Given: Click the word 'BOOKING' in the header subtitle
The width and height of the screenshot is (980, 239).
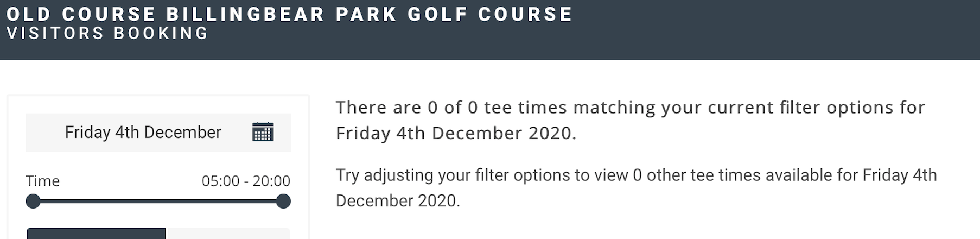Looking at the screenshot, I should (161, 33).
